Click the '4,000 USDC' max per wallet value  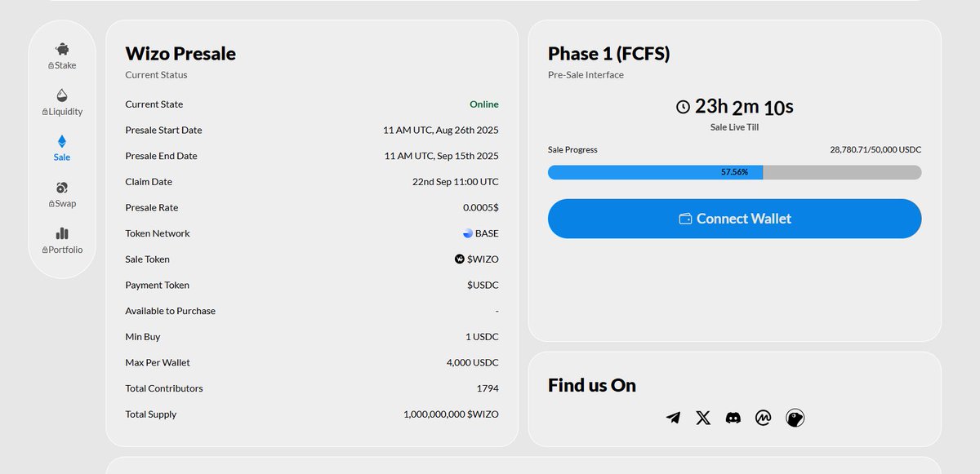point(472,362)
